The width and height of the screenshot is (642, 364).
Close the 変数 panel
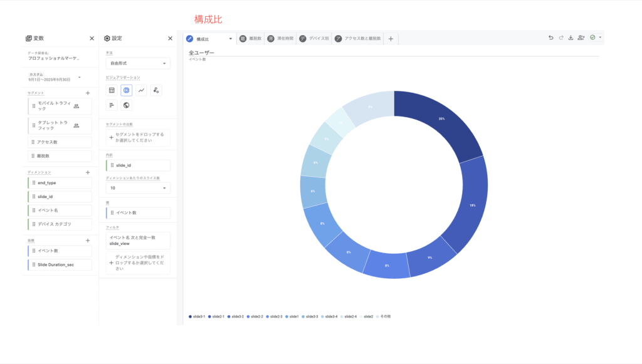pyautogui.click(x=92, y=38)
